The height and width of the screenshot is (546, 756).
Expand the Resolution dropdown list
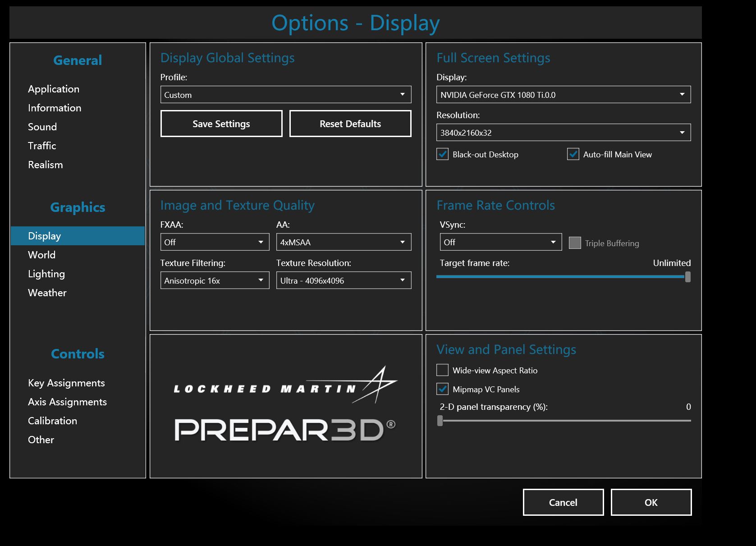coord(563,133)
